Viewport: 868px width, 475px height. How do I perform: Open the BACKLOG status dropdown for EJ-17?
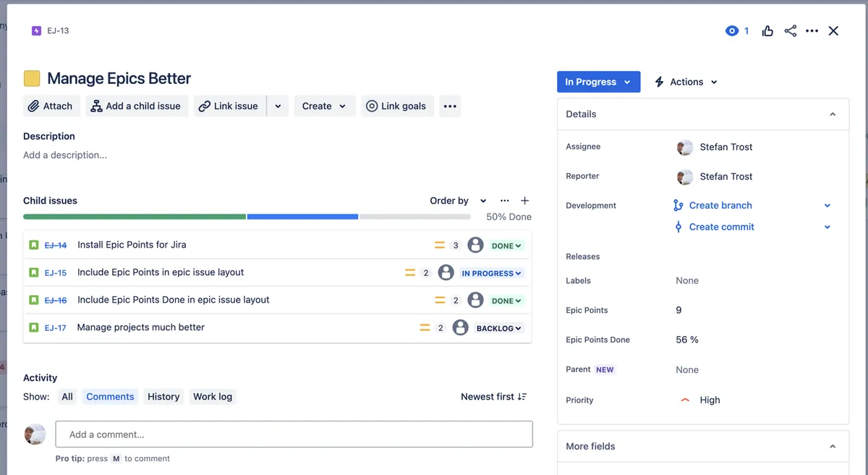498,328
